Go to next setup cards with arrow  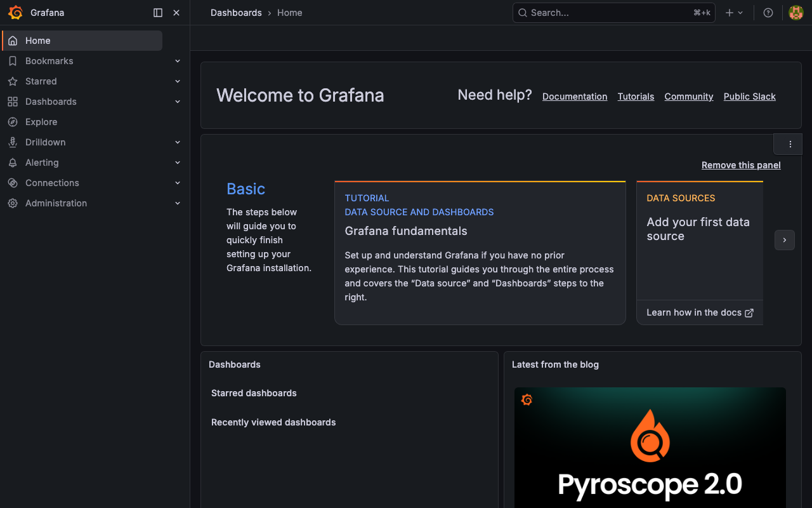click(785, 240)
